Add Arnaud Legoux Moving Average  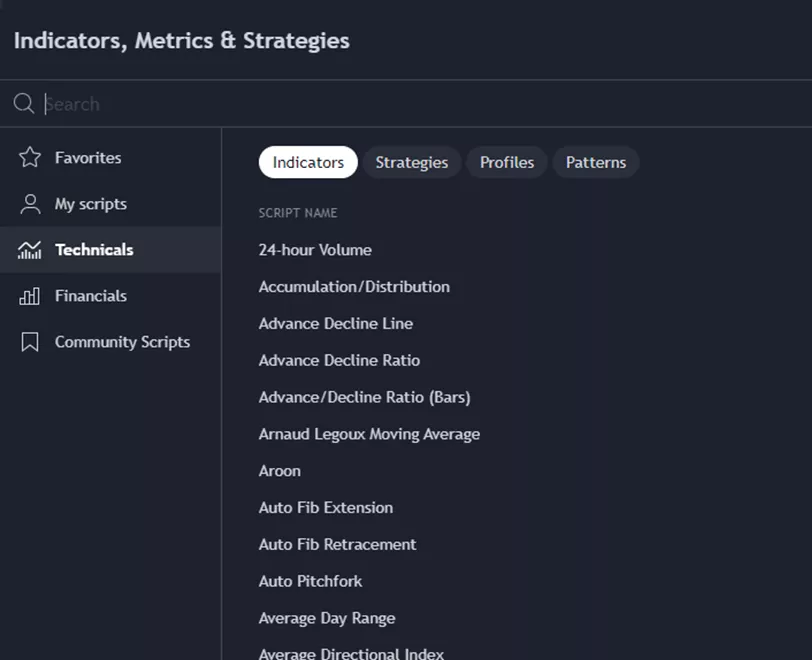pos(369,434)
